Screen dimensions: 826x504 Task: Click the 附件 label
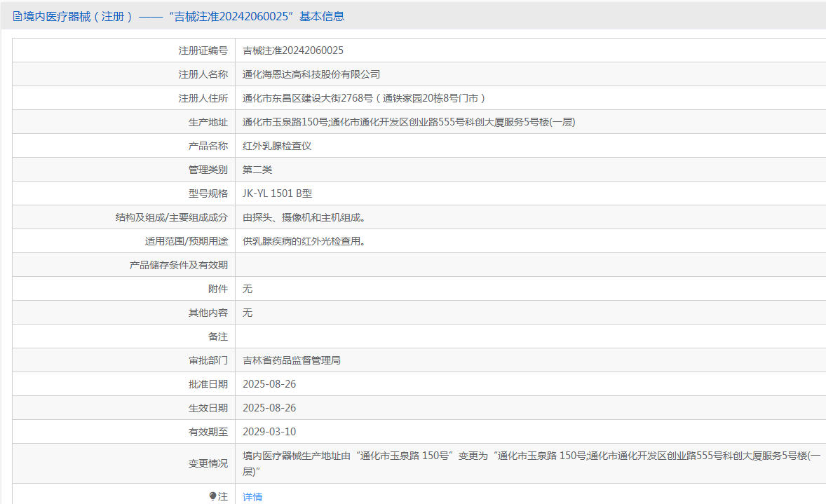pos(218,289)
